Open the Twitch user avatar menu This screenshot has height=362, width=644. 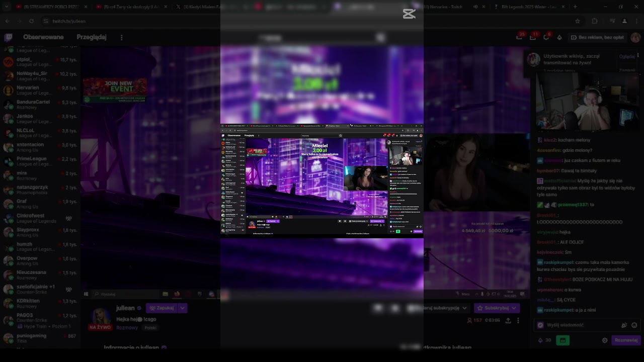(634, 37)
